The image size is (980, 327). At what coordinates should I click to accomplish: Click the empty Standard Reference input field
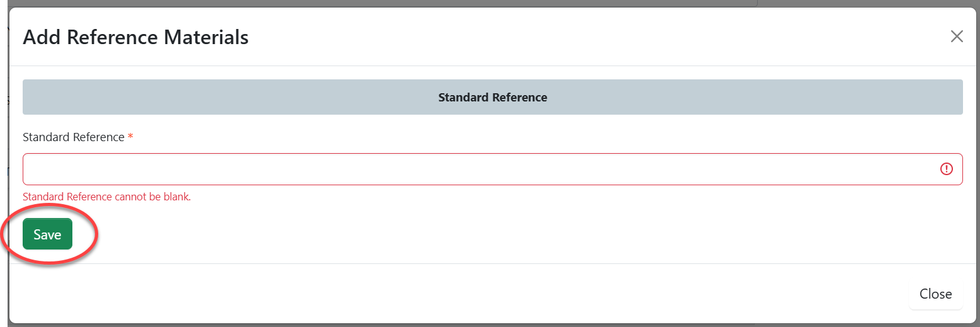pyautogui.click(x=478, y=169)
